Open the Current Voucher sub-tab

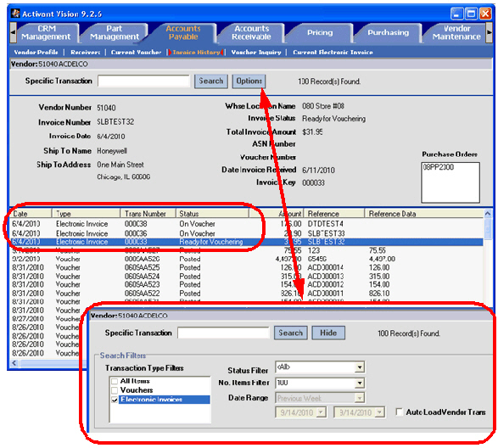[136, 52]
